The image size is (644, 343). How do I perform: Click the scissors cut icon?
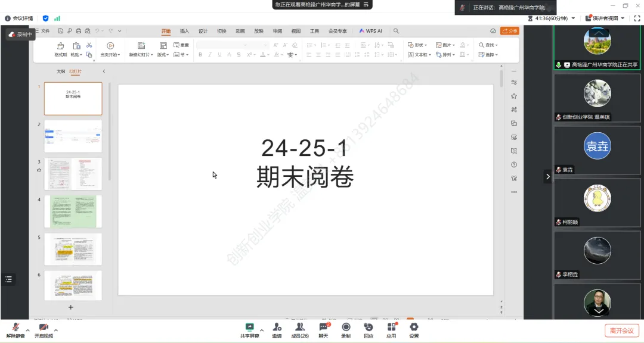[88, 45]
